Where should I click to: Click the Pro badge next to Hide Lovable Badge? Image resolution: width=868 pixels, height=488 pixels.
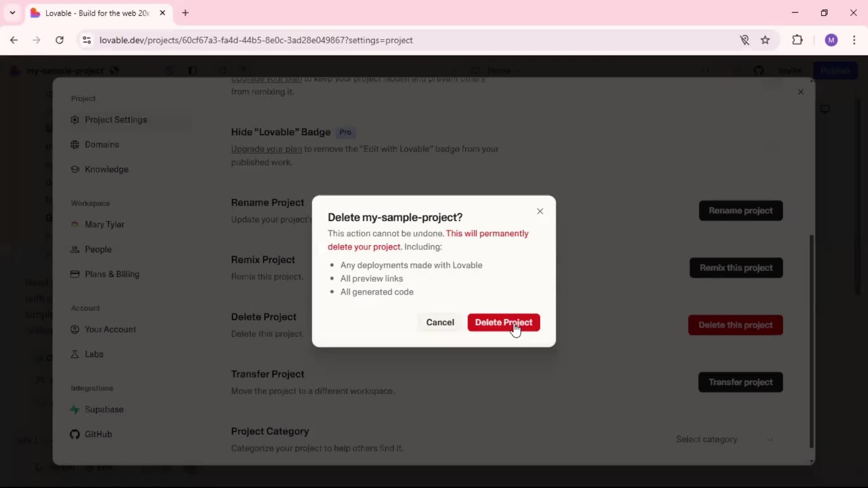click(x=345, y=132)
